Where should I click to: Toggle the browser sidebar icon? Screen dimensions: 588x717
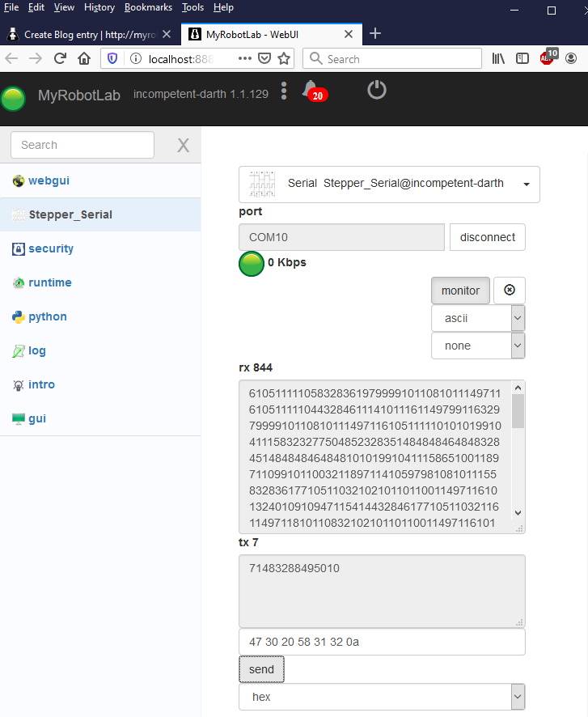(522, 58)
